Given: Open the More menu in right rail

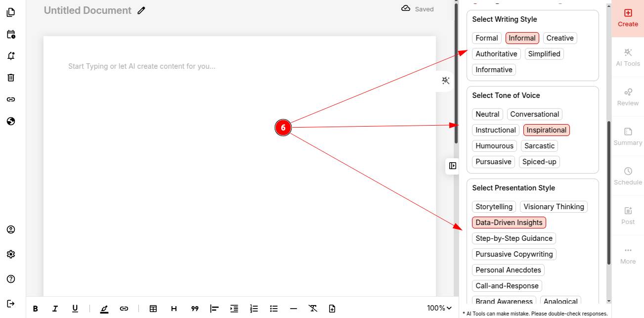Looking at the screenshot, I should click(628, 255).
